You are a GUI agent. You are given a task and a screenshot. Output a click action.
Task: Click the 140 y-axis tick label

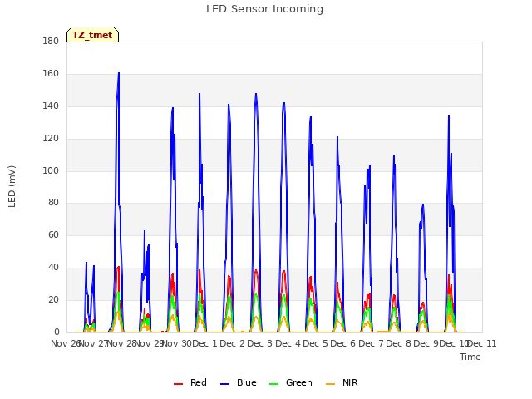click(51, 106)
